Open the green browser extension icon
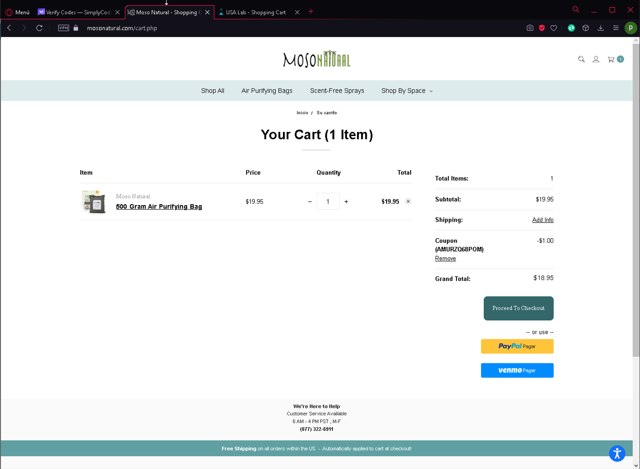Image resolution: width=640 pixels, height=469 pixels. (x=571, y=28)
